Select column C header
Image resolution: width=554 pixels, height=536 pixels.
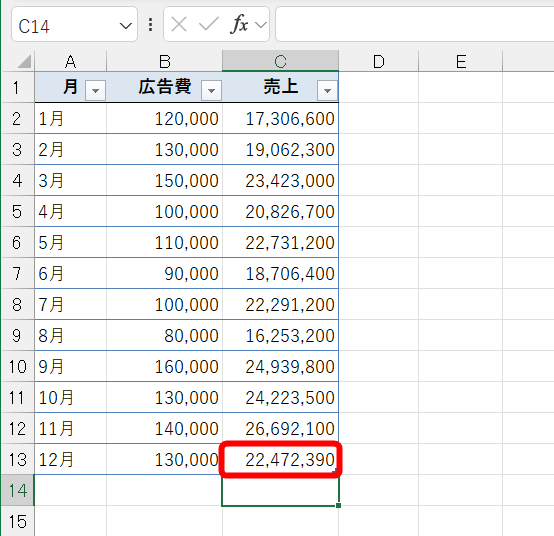pyautogui.click(x=281, y=61)
